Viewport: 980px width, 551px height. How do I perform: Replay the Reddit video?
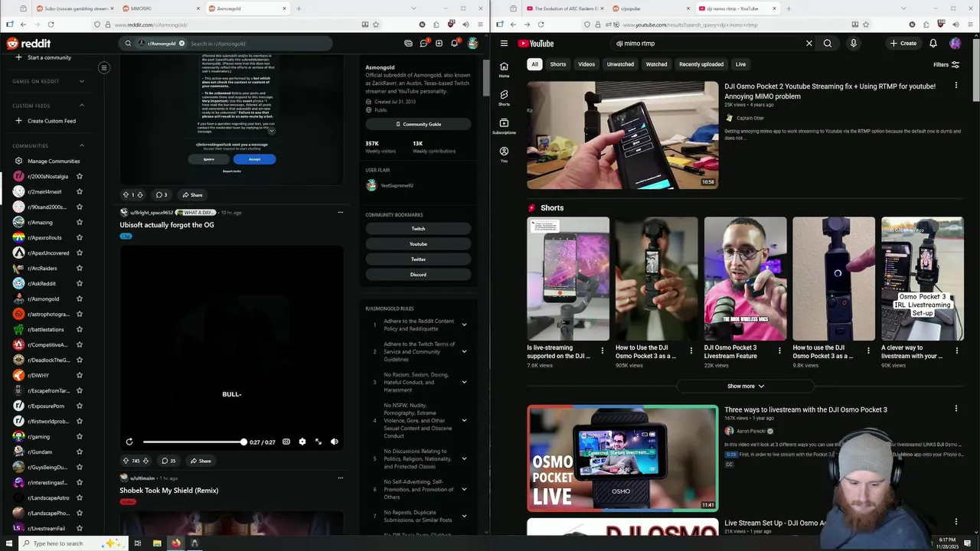coord(129,442)
